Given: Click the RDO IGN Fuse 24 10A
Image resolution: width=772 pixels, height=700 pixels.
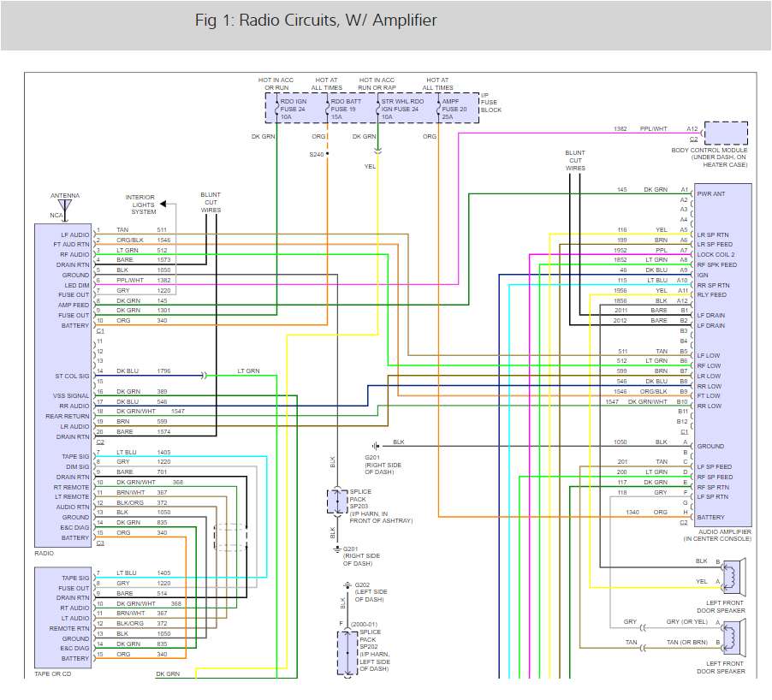Looking at the screenshot, I should click(x=296, y=107).
